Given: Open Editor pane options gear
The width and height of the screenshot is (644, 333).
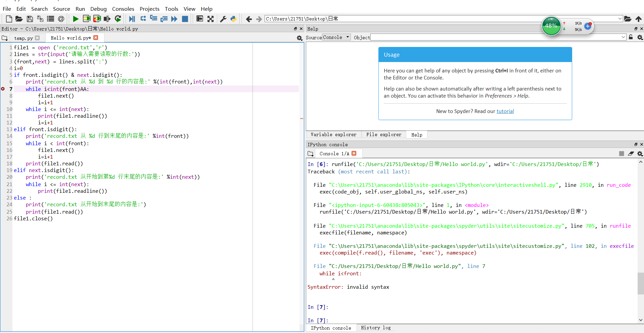Looking at the screenshot, I should point(300,38).
